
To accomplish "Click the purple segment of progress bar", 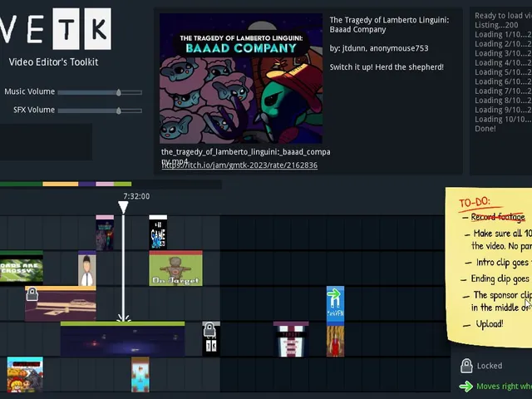I will 87,184.
